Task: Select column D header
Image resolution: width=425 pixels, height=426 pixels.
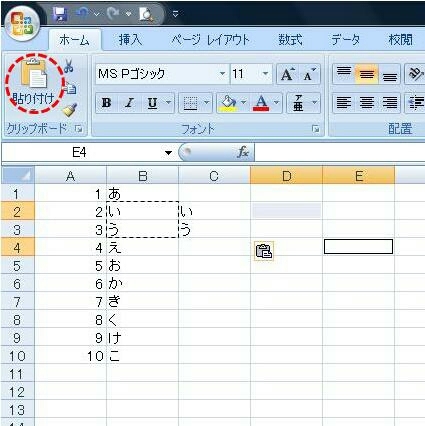Action: click(x=286, y=176)
